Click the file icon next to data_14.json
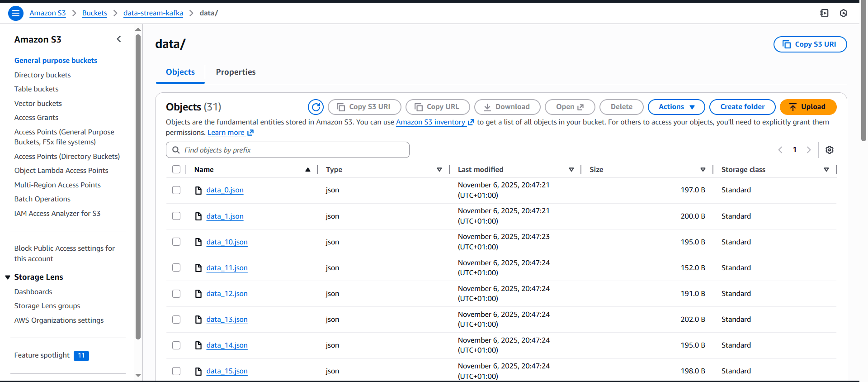The height and width of the screenshot is (382, 868). (198, 345)
